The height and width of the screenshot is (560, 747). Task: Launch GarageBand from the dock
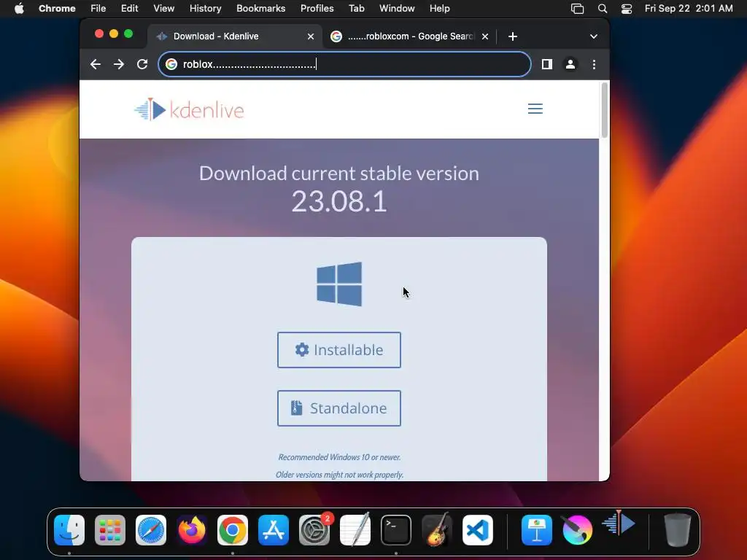[437, 529]
